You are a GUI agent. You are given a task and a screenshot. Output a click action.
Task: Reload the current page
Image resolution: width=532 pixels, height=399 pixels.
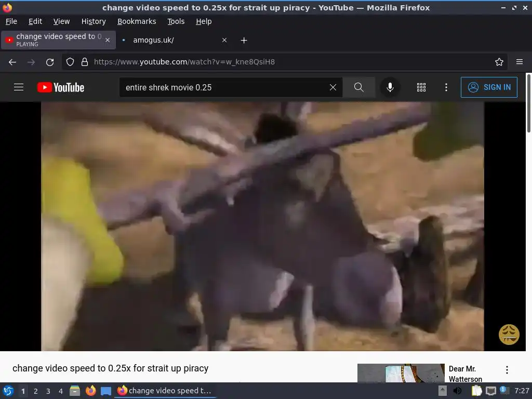50,62
